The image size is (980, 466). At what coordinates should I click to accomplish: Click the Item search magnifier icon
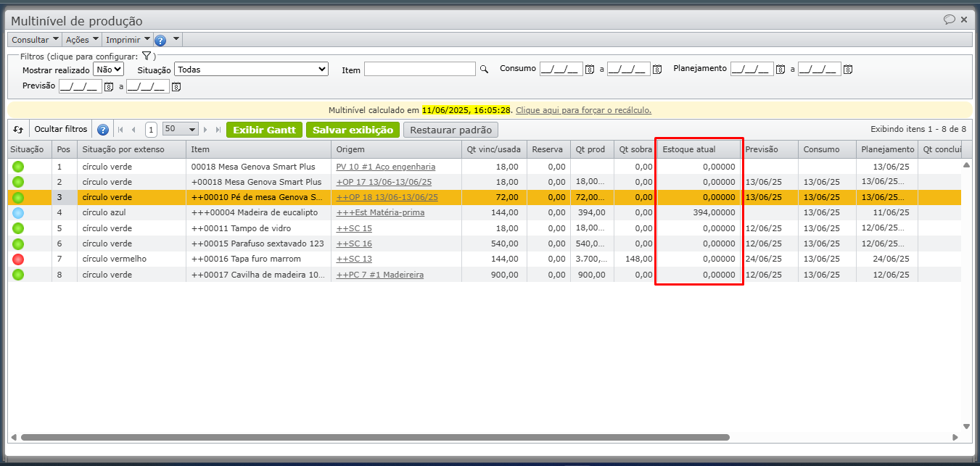(x=484, y=70)
